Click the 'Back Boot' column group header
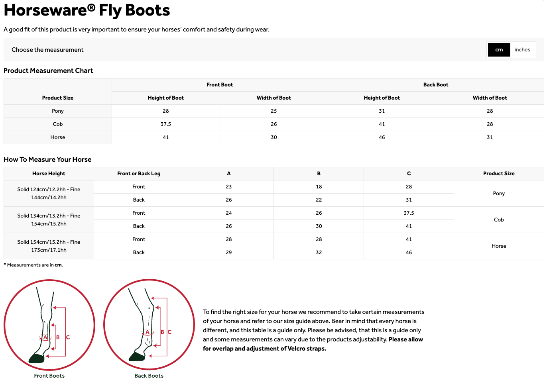Screen dimensions: 547x392 point(436,85)
